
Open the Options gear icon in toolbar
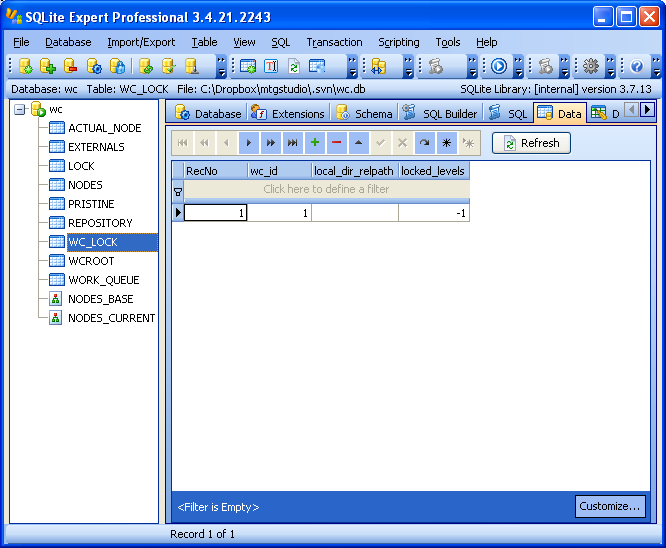(590, 66)
